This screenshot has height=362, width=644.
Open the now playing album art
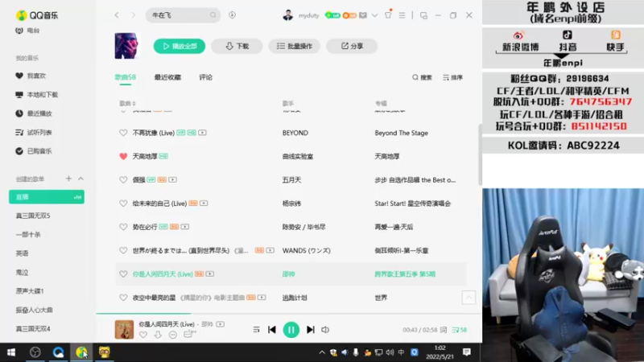coord(124,329)
